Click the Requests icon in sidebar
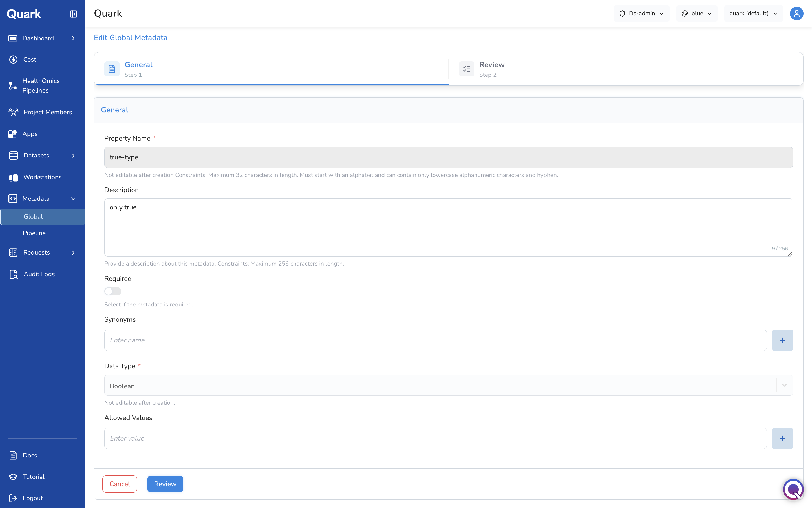812x508 pixels. [13, 253]
